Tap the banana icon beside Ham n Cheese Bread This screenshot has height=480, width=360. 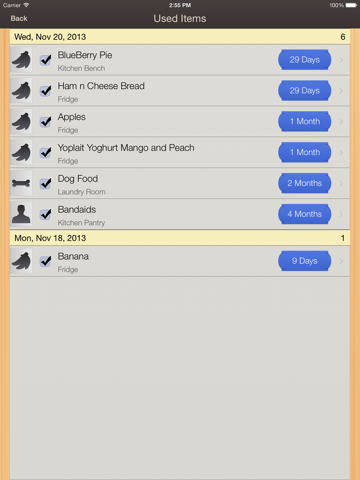pos(21,91)
